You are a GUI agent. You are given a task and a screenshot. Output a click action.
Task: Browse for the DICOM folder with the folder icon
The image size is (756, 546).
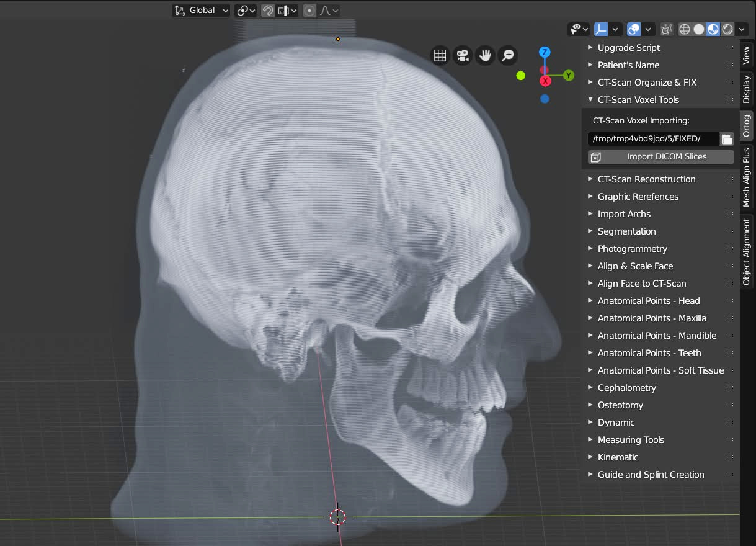(727, 139)
